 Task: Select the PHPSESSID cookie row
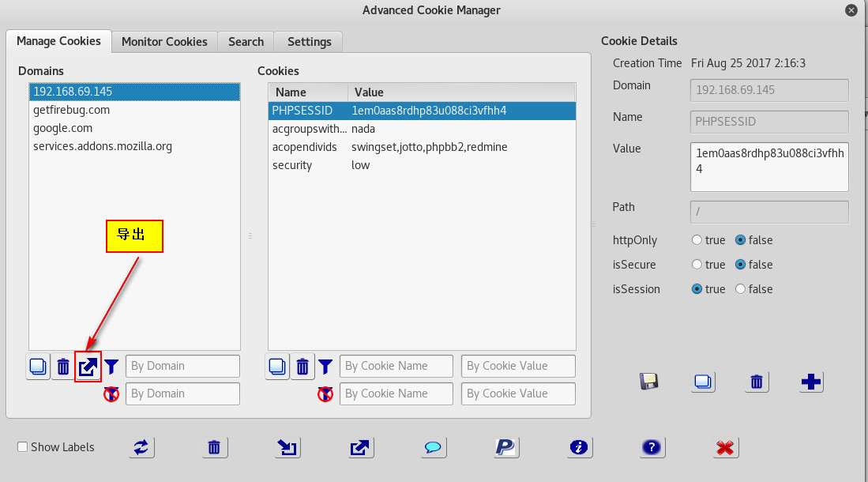click(422, 111)
